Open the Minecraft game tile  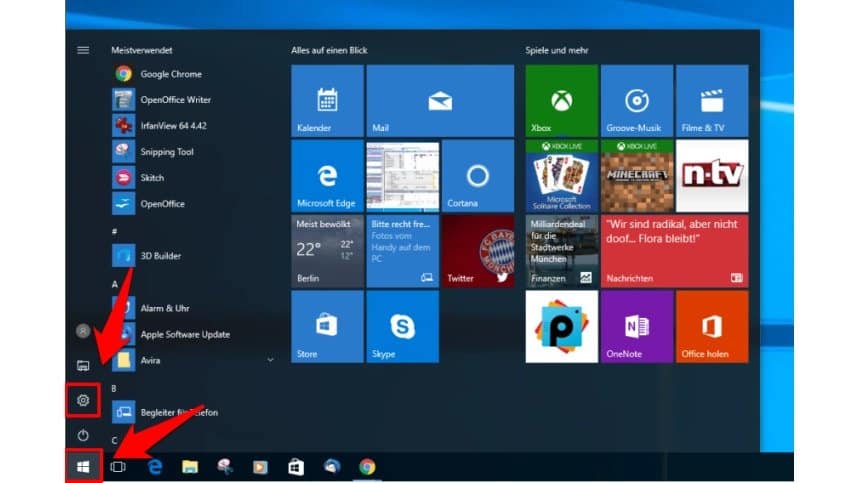point(636,176)
